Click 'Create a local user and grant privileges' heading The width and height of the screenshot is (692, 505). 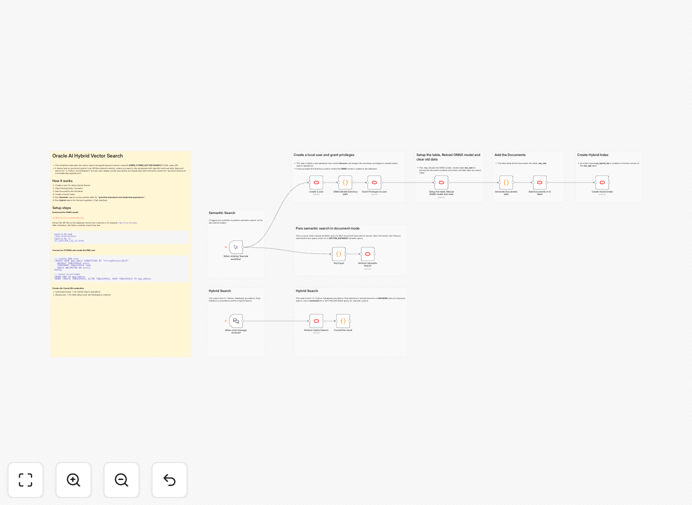[x=324, y=155]
